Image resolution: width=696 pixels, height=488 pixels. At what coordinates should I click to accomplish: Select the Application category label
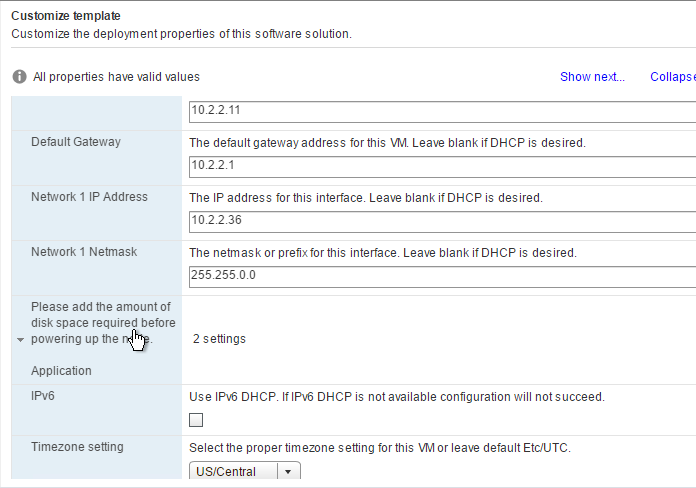tap(61, 371)
